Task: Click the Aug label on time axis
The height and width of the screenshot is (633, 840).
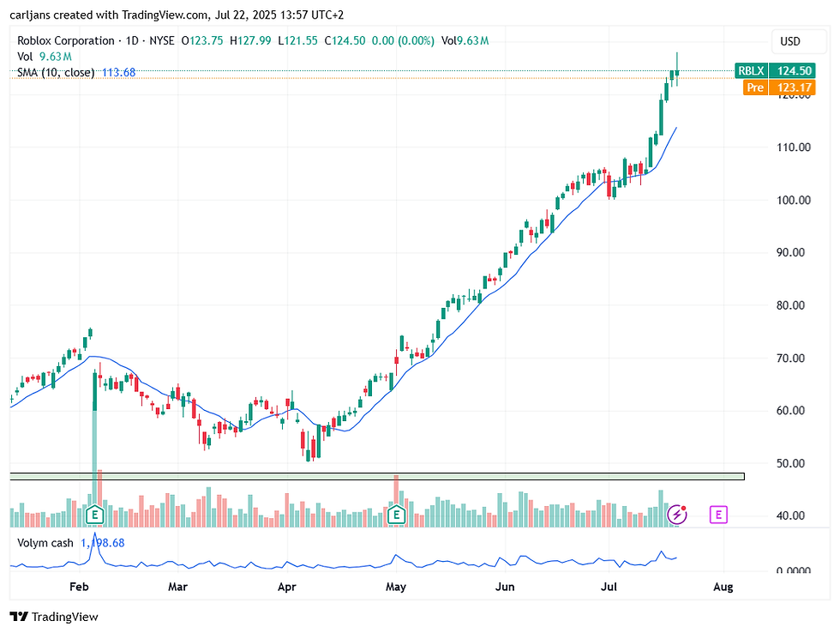Action: click(x=723, y=587)
